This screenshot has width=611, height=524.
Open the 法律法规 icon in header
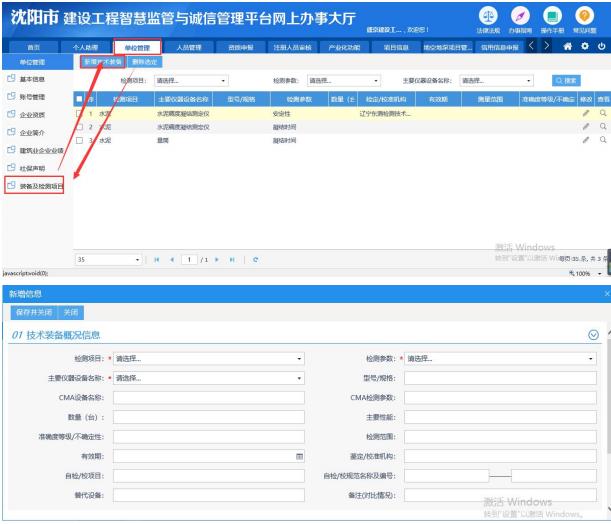[x=488, y=17]
